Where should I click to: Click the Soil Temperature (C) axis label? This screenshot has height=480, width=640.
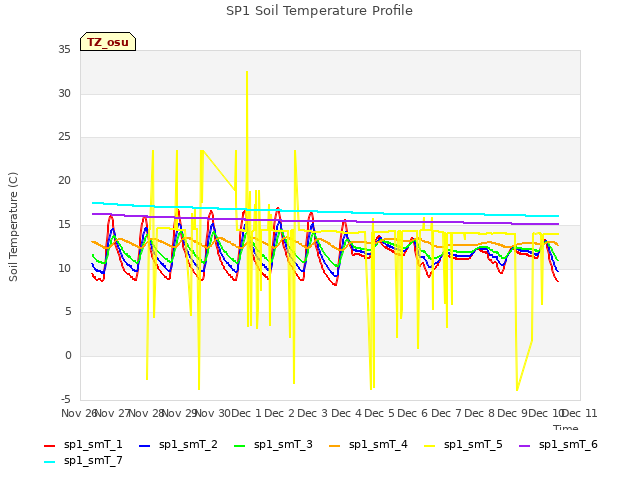pos(13,227)
